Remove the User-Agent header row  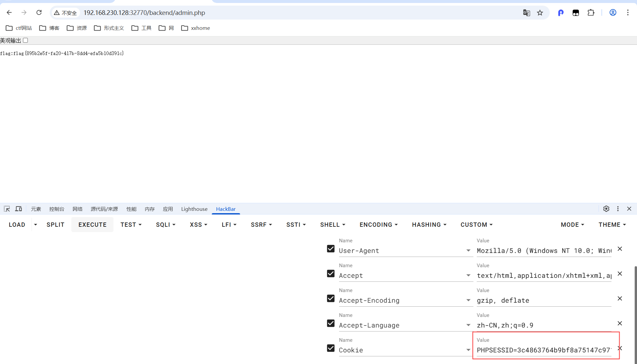620,249
